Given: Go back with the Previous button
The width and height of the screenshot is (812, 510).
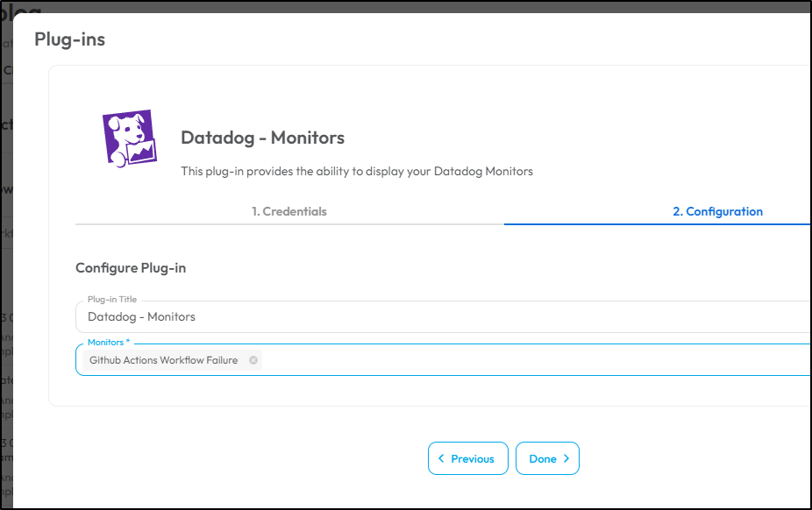Looking at the screenshot, I should [467, 458].
